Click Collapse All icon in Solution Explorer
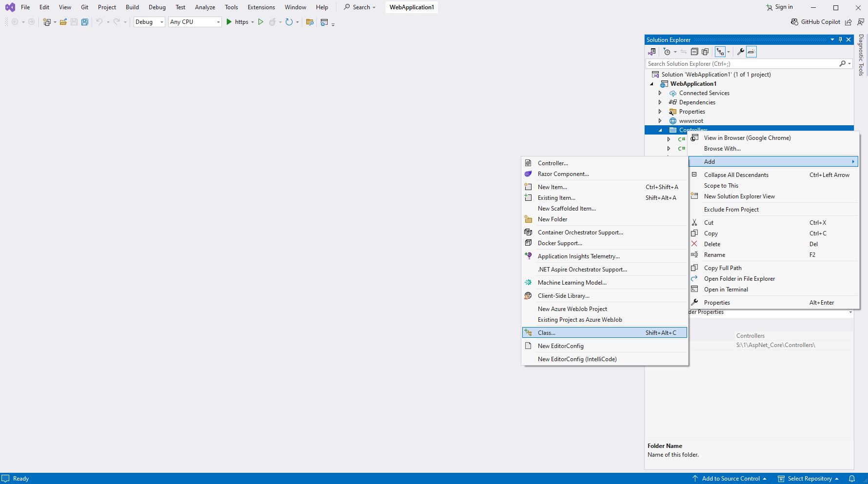This screenshot has height=484, width=868. point(694,52)
